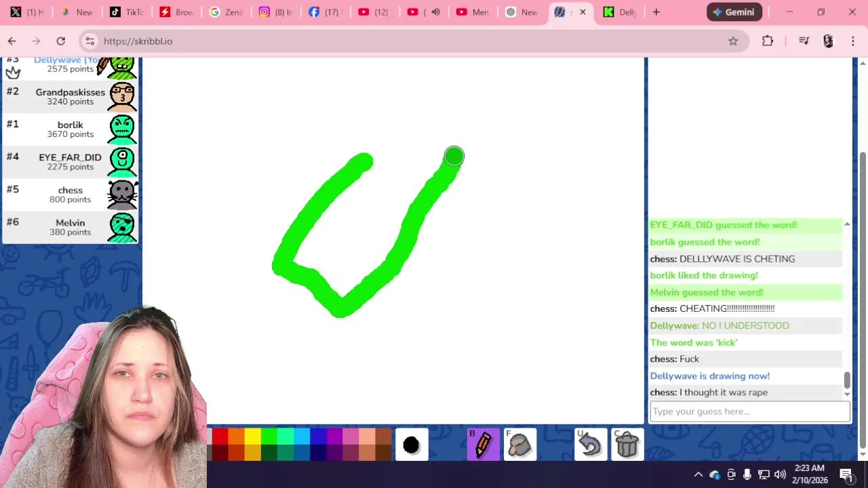Bookmark this page with star icon

click(x=733, y=41)
